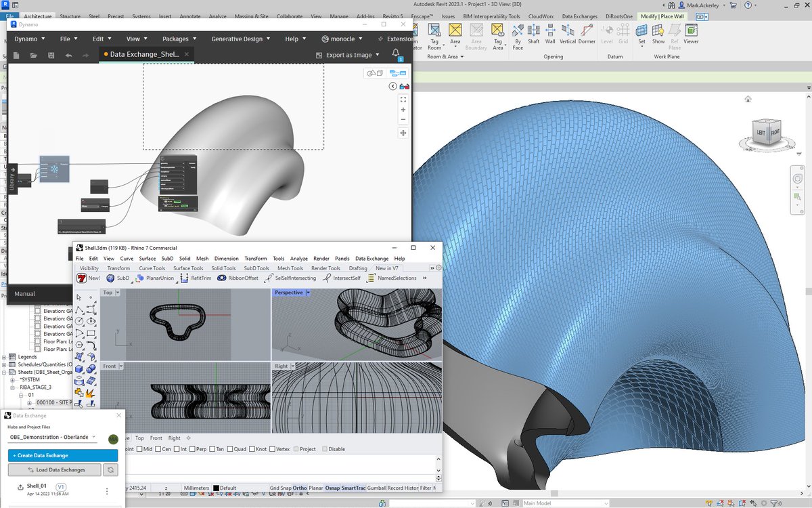Select Revit's Data Exchanges ribbon tab

pos(579,16)
